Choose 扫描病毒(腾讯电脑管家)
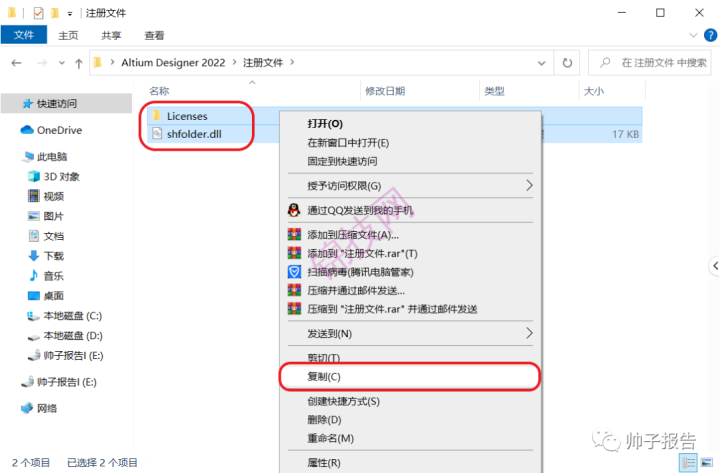Image resolution: width=720 pixels, height=473 pixels. coord(411,272)
